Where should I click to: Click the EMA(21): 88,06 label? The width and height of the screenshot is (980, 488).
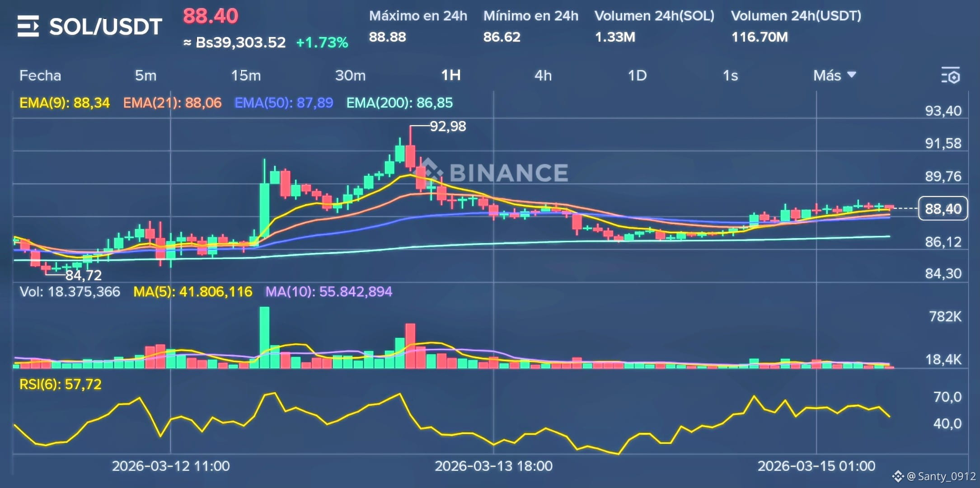(x=172, y=103)
